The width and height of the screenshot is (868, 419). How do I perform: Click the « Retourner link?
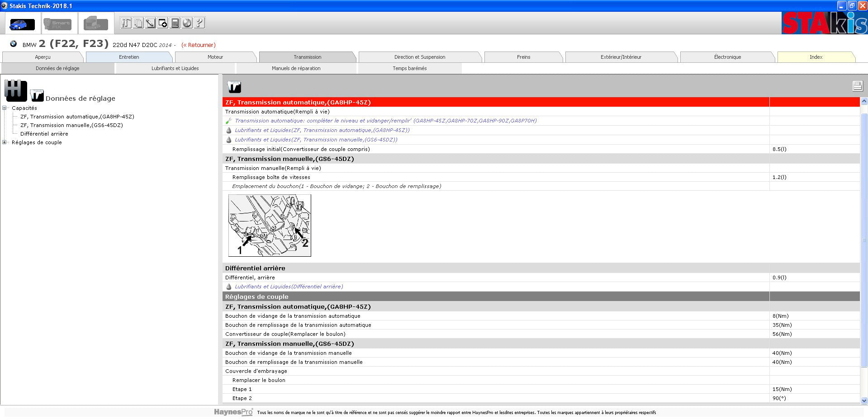point(199,45)
